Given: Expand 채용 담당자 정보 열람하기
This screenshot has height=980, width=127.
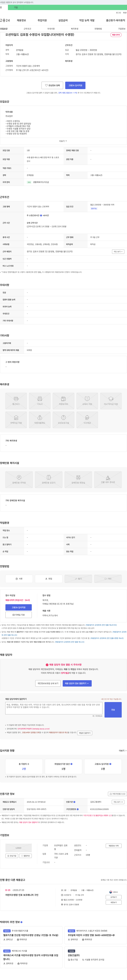Looking at the screenshot, I should click(77, 683).
